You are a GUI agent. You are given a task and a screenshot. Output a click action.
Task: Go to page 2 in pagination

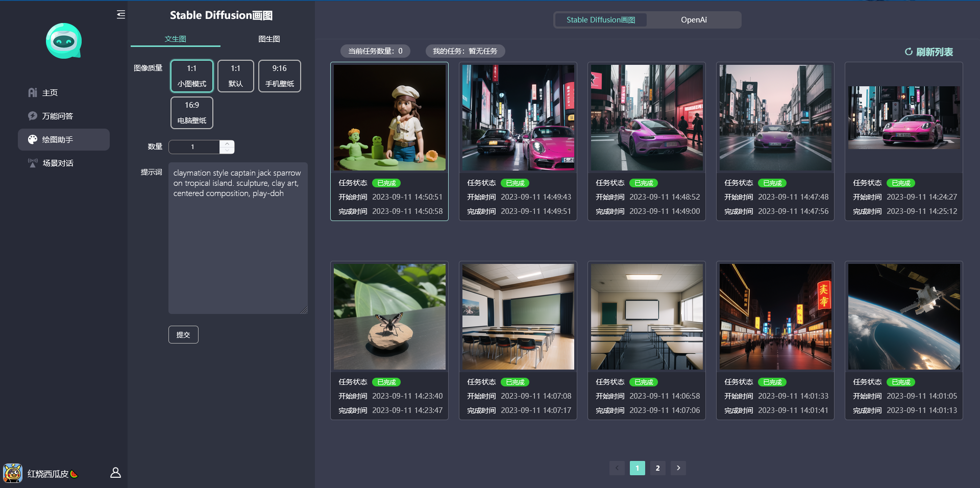[658, 468]
